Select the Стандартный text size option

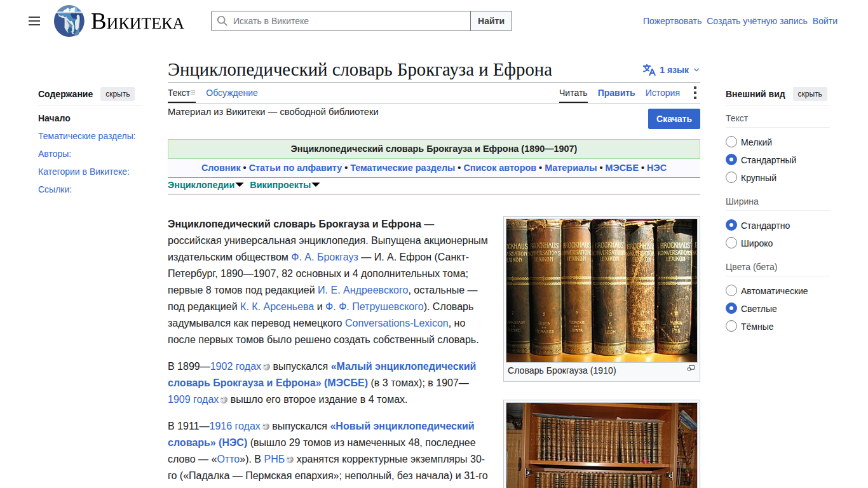(731, 160)
